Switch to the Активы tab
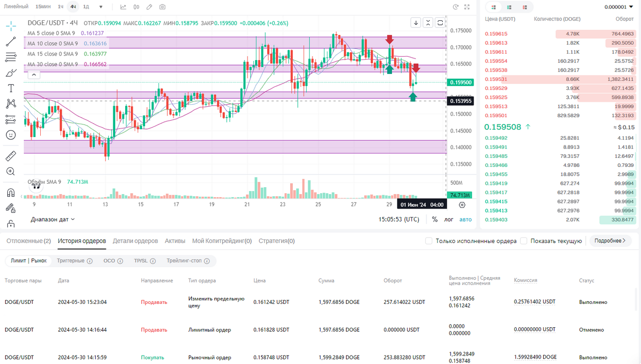641x364 pixels. point(175,241)
